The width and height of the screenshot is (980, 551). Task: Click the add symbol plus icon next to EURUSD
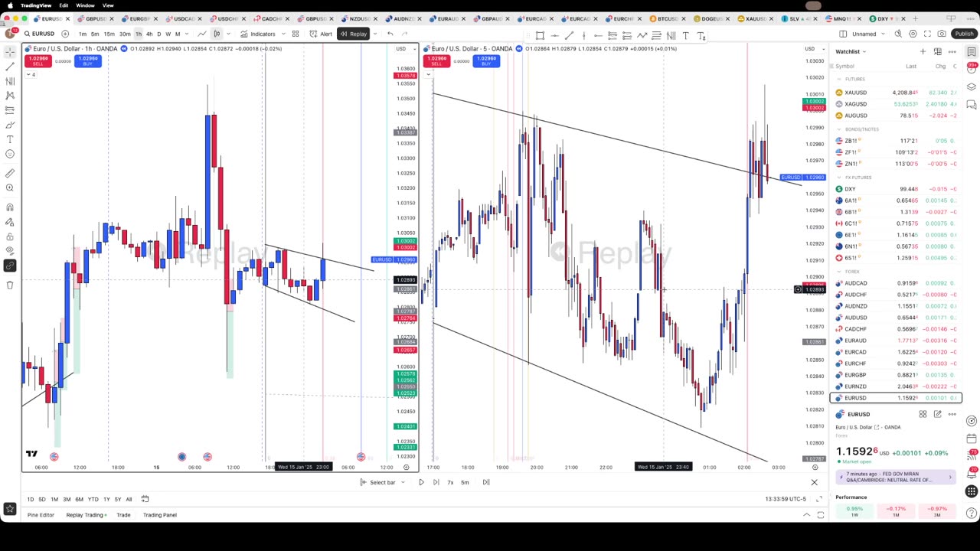point(65,34)
